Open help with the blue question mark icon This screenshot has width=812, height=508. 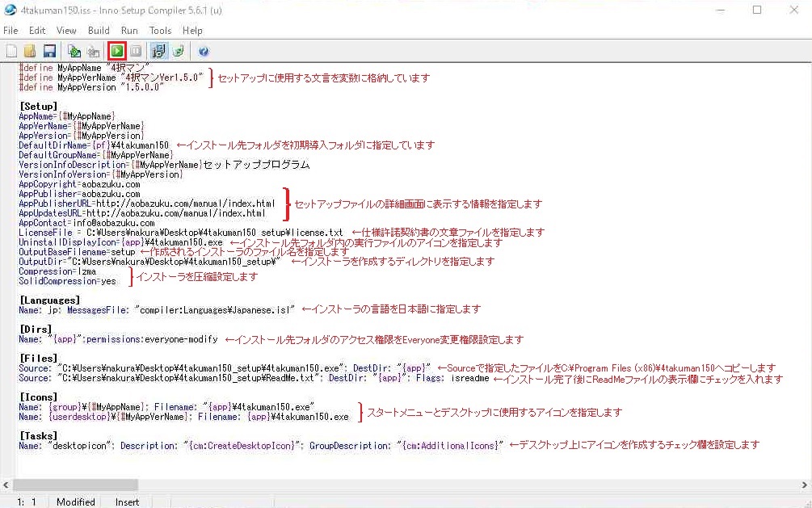pos(204,51)
